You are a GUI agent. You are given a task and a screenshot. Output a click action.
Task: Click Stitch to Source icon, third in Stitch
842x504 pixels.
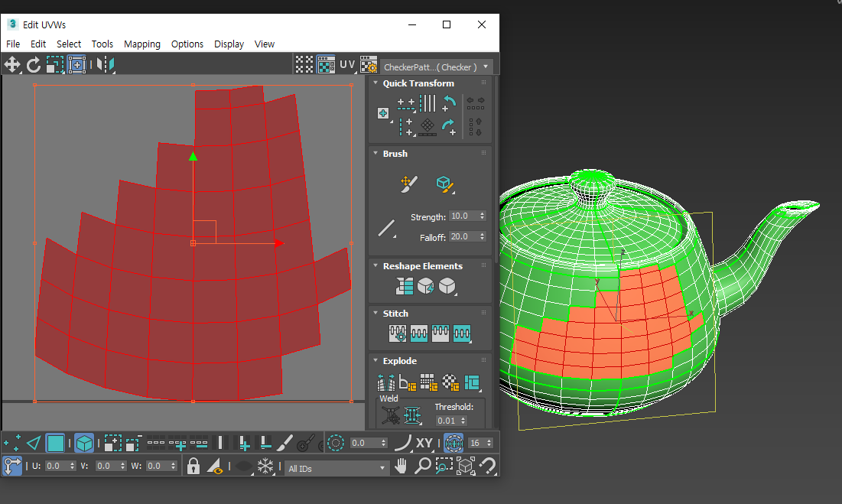[441, 333]
